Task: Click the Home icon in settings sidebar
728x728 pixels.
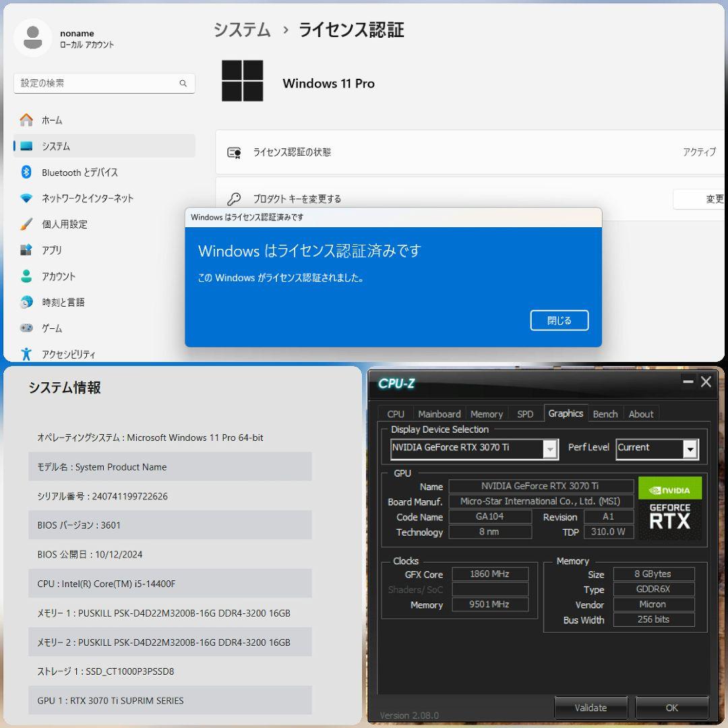Action: pyautogui.click(x=26, y=120)
